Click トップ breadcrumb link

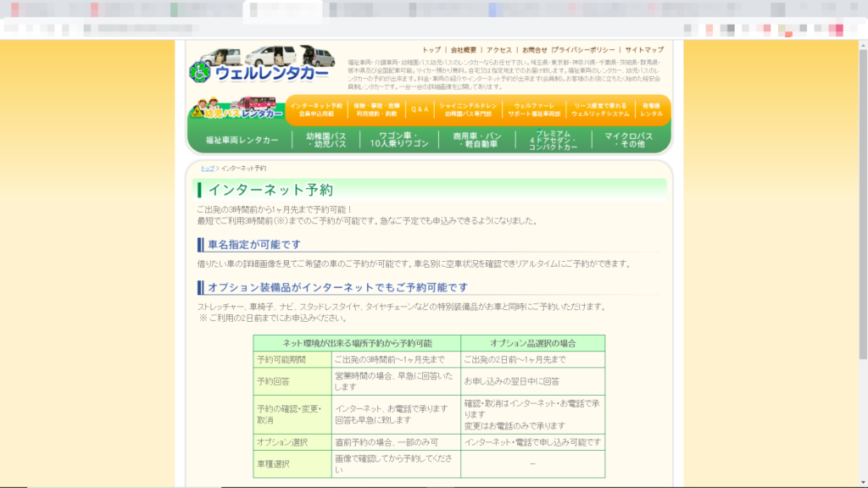(x=207, y=169)
